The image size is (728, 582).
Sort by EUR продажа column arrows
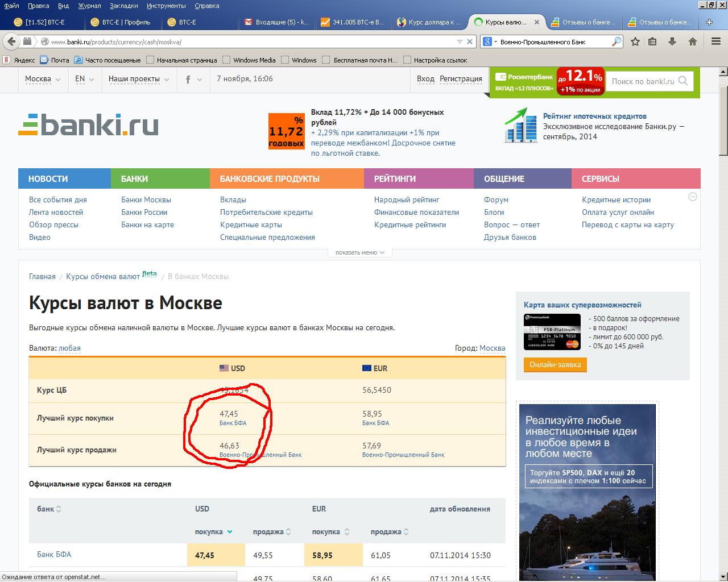(x=406, y=532)
